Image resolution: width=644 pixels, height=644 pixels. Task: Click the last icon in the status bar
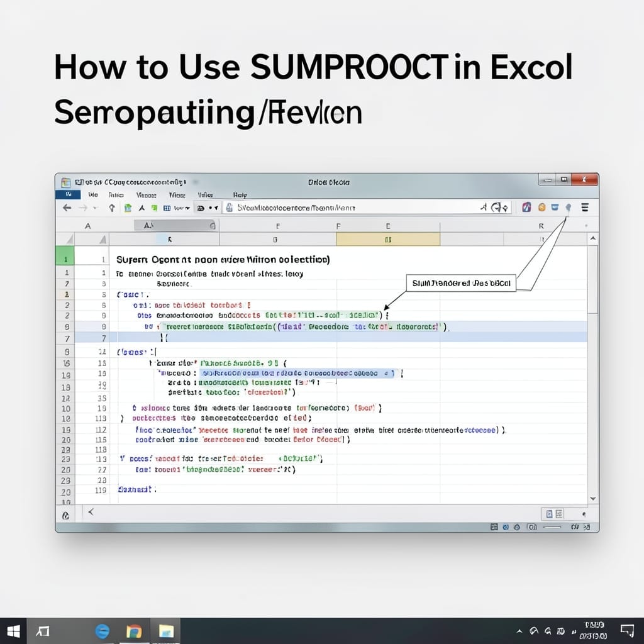click(587, 527)
